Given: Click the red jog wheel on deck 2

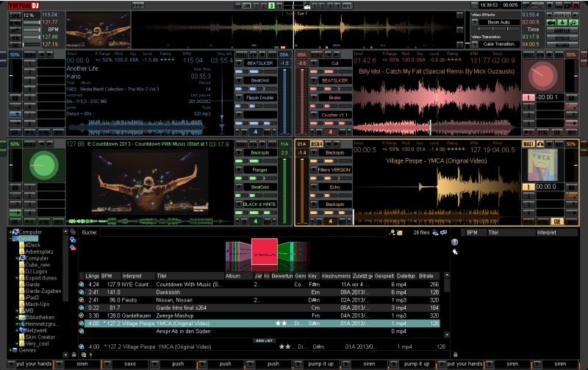Looking at the screenshot, I should [545, 76].
